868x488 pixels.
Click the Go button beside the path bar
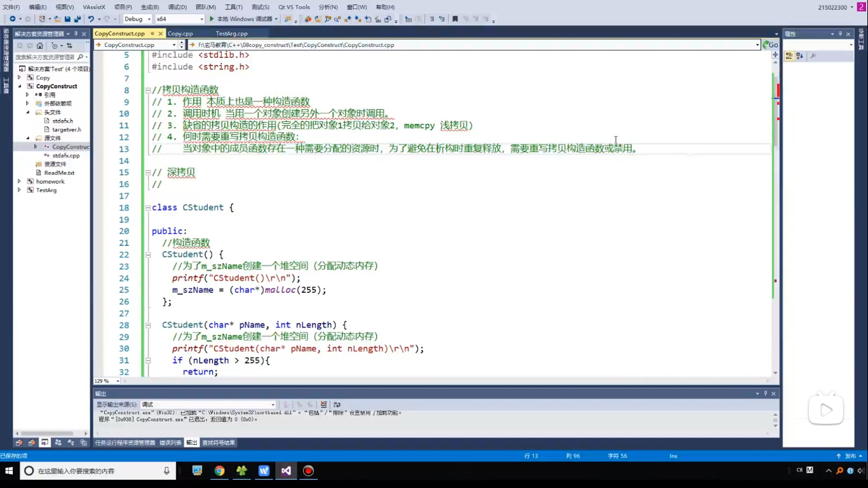[x=771, y=45]
